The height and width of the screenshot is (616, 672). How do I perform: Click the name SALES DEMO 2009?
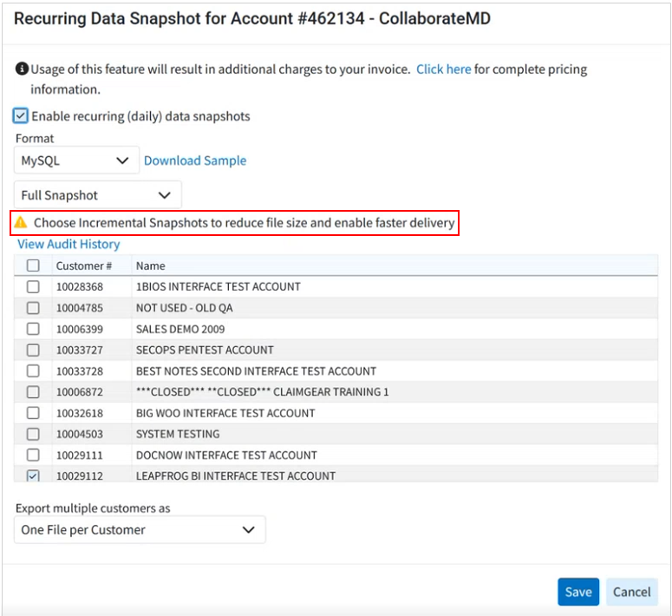(x=180, y=329)
